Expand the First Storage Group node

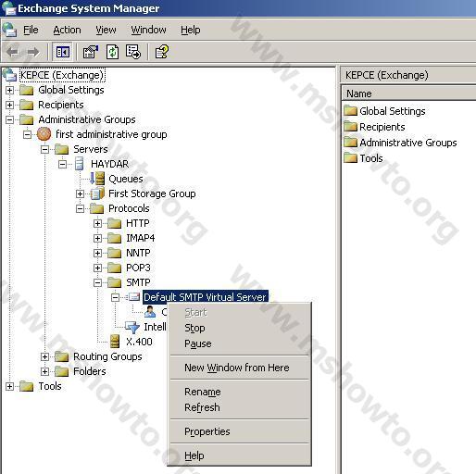point(80,193)
